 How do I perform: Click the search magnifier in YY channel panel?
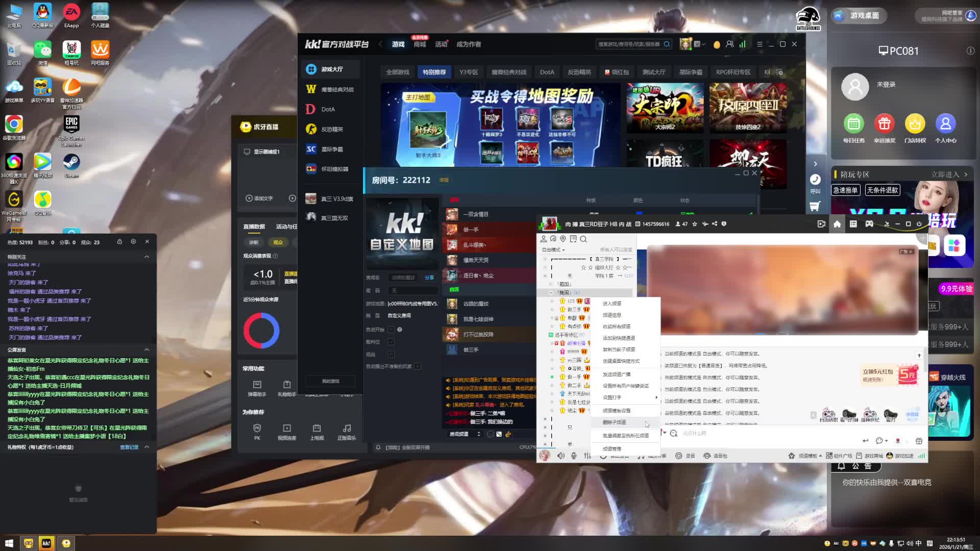(583, 239)
